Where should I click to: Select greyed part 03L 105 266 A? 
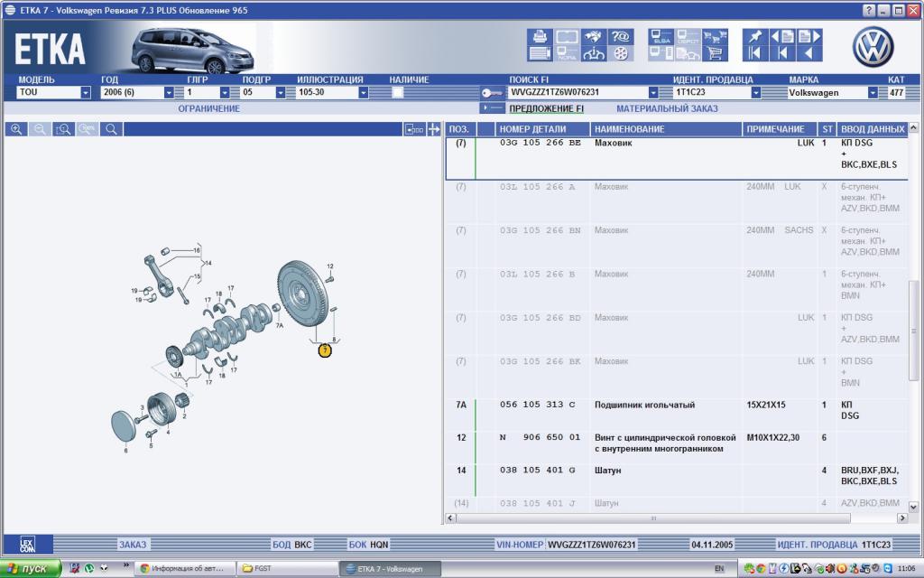pyautogui.click(x=538, y=187)
